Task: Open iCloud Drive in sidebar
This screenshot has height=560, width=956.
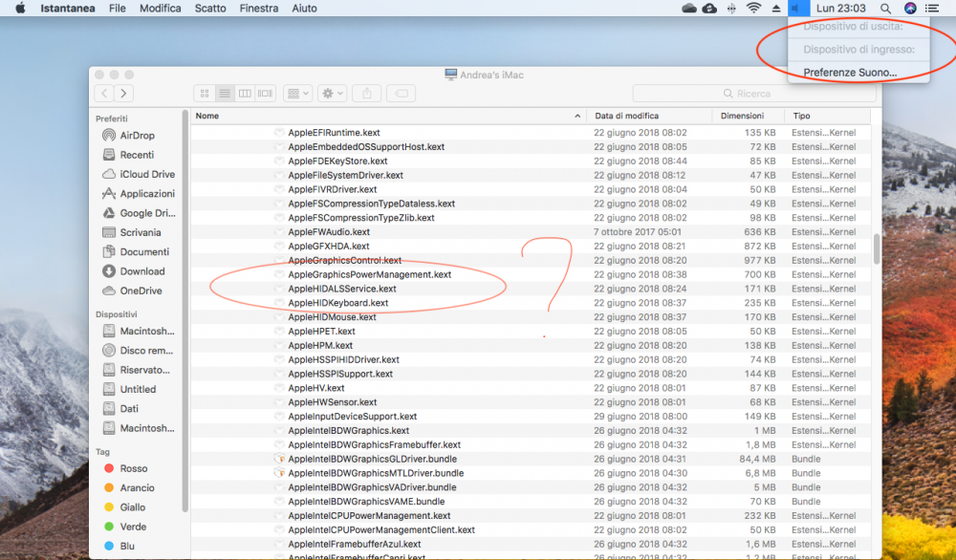Action: [x=147, y=174]
